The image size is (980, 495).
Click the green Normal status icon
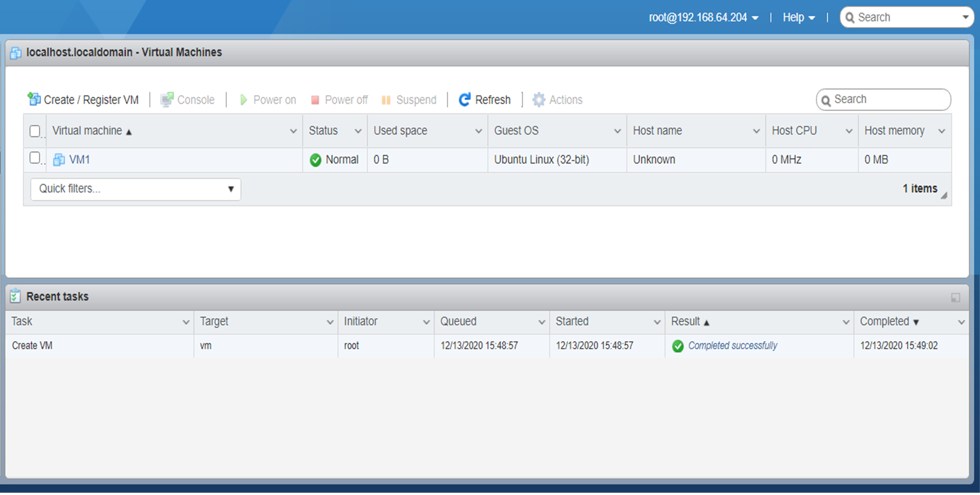pyautogui.click(x=315, y=160)
